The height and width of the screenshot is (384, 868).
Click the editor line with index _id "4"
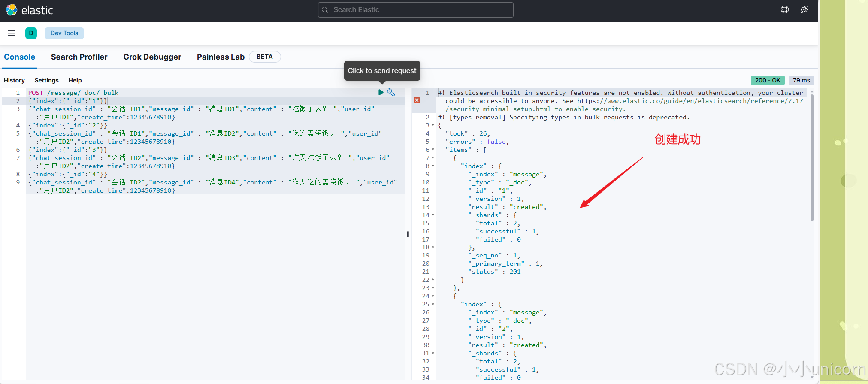point(68,174)
